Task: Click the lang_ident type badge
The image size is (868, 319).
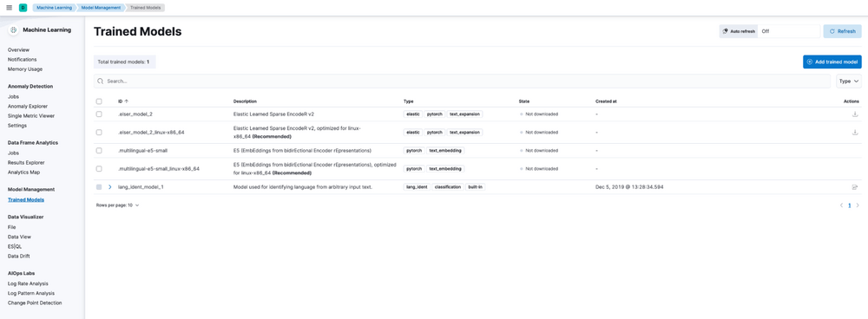Action: coord(417,187)
